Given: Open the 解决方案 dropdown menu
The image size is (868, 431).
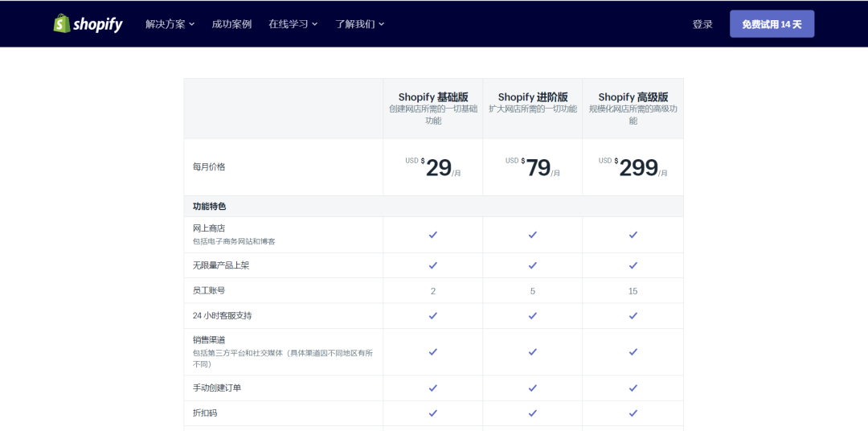Looking at the screenshot, I should pyautogui.click(x=170, y=24).
